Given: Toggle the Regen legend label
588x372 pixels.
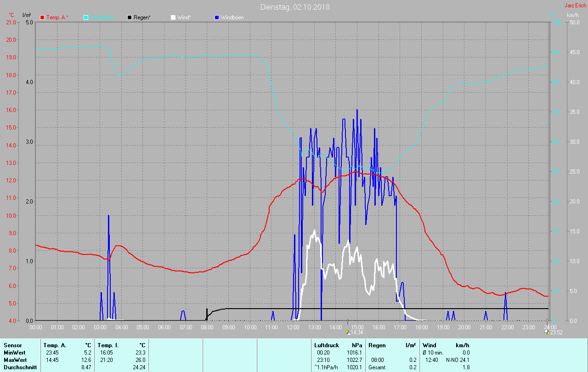Looking at the screenshot, I should [142, 17].
